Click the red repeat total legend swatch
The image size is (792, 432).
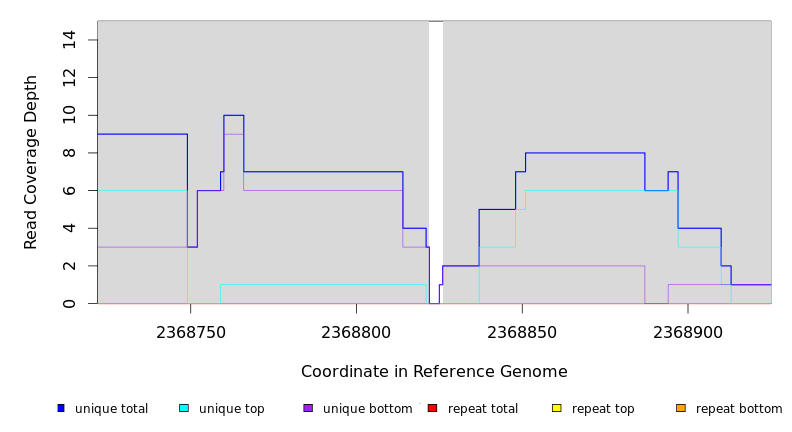pos(432,408)
